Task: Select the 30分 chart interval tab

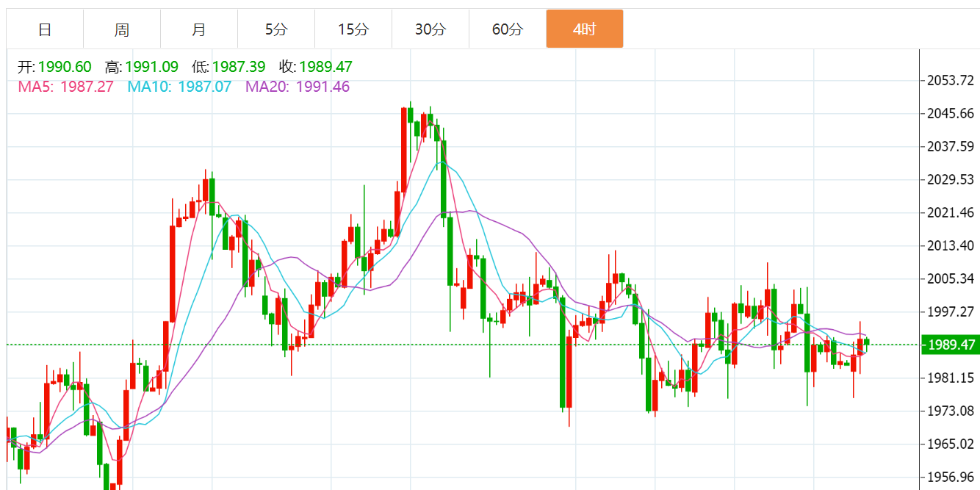Action: tap(430, 29)
